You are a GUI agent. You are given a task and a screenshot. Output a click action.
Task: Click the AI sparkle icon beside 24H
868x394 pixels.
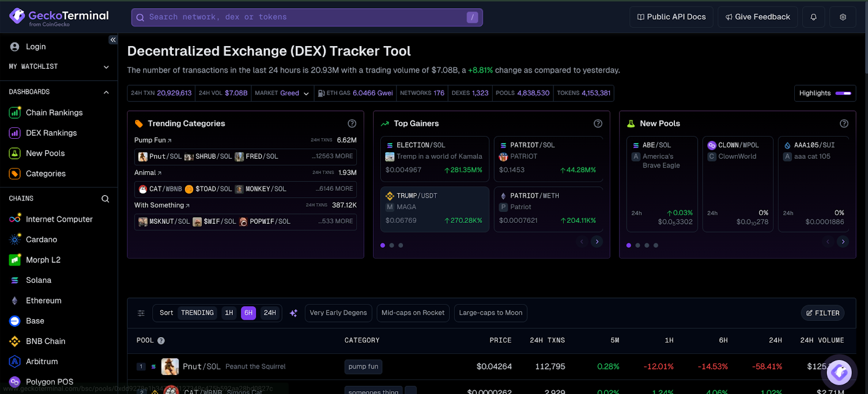coord(293,313)
